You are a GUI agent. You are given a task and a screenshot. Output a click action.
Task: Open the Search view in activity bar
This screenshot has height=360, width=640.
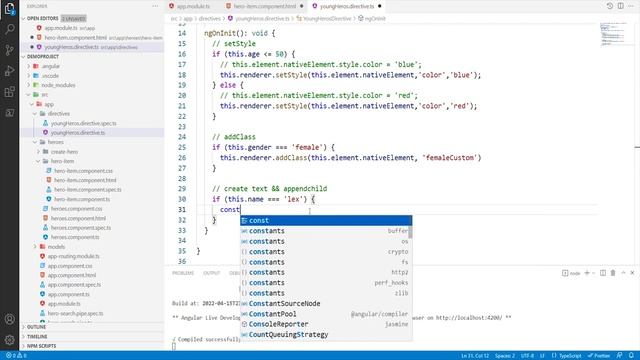9,29
